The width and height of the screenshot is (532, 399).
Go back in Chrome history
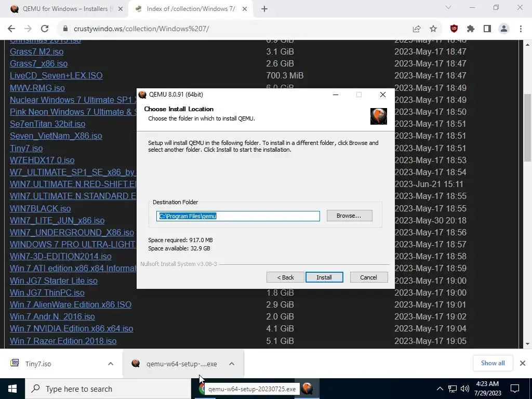(11, 29)
